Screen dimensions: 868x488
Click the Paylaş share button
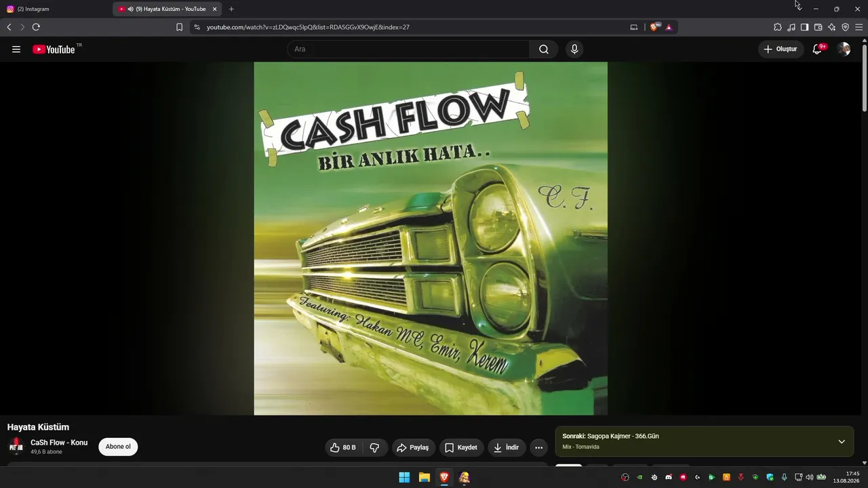(x=413, y=447)
